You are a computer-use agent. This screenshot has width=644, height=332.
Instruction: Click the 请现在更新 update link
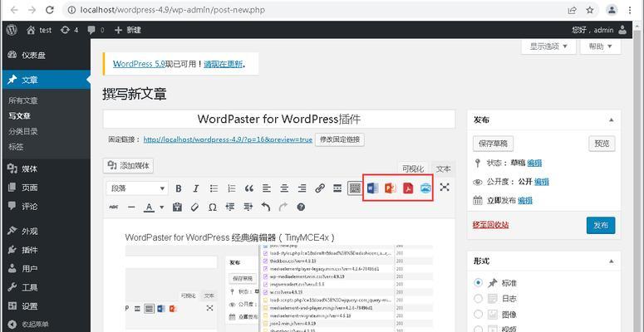coord(224,64)
